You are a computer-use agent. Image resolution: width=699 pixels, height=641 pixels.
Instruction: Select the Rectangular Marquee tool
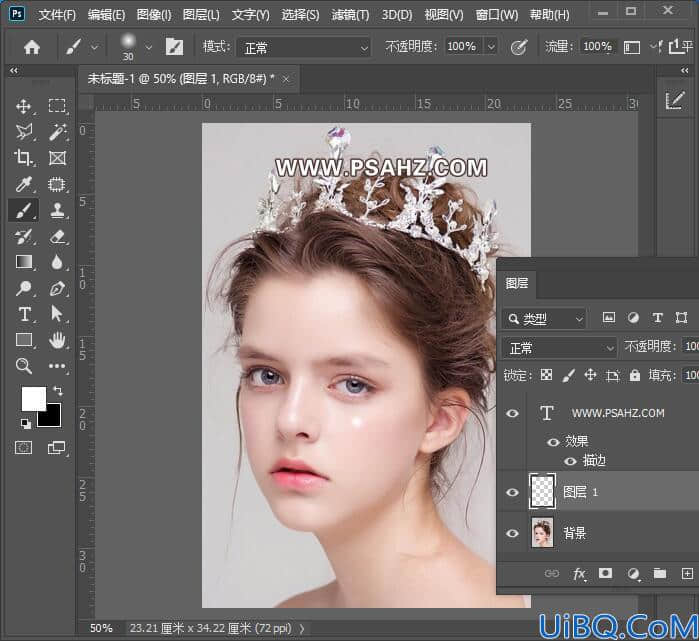(57, 106)
